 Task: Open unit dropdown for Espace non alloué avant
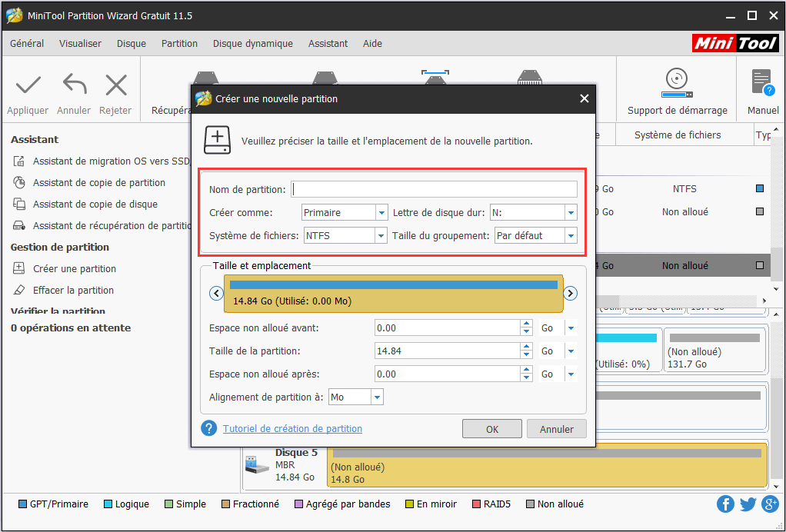(571, 328)
